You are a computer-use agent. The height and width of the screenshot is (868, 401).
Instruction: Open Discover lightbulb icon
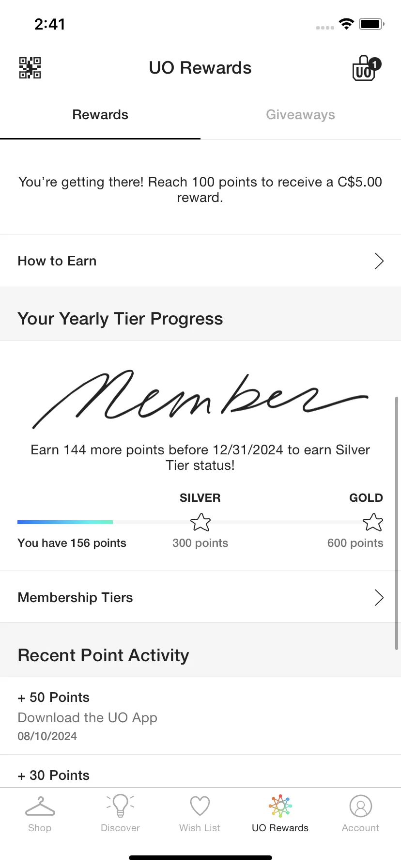point(120,806)
